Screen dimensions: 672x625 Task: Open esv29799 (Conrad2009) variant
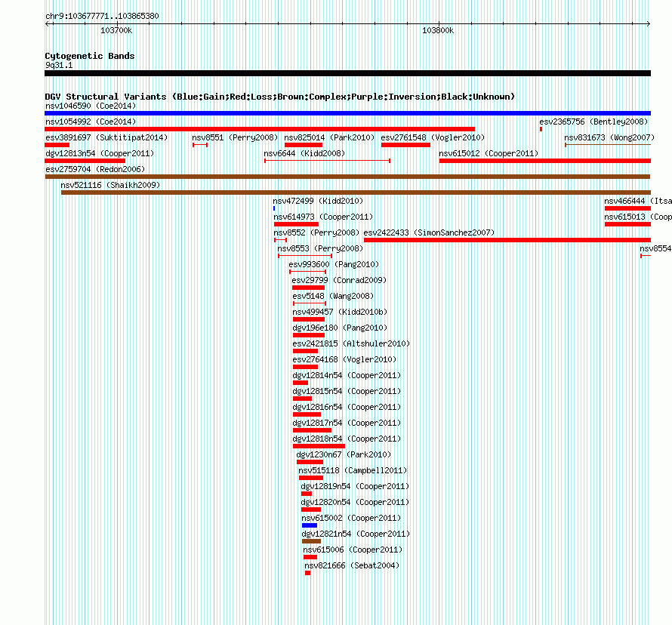point(339,280)
